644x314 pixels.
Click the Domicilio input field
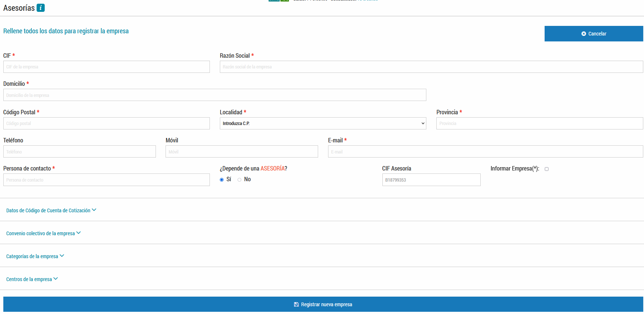point(215,95)
